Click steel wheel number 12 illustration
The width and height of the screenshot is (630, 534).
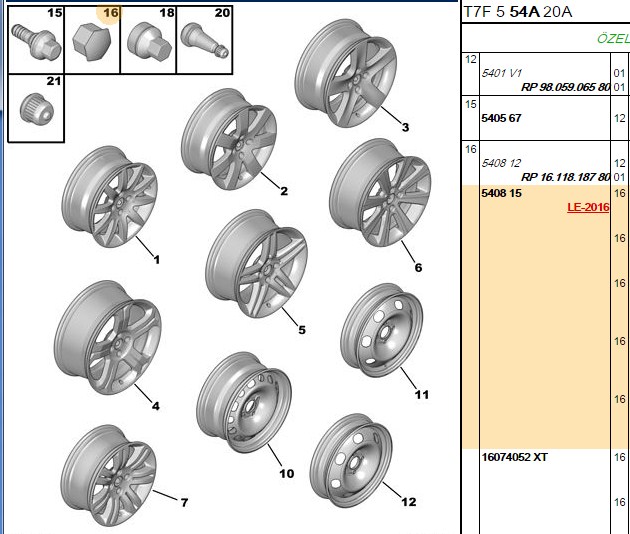coord(351,460)
